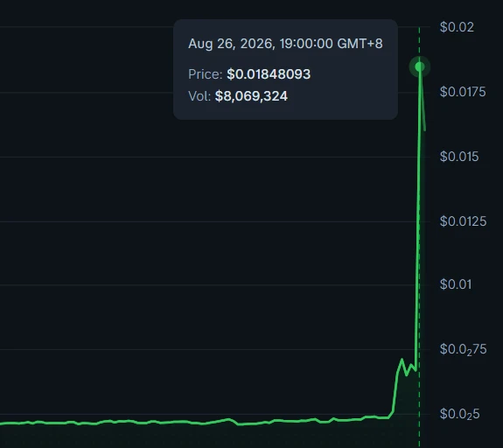
Task: Click the $0.01 axis label
Action: (x=456, y=284)
